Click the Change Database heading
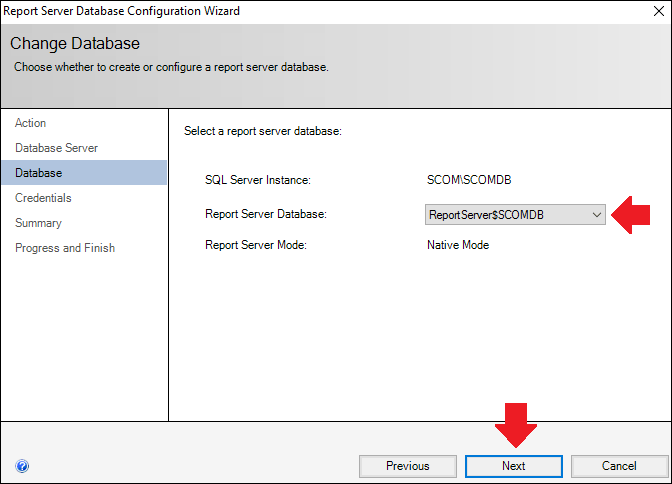The height and width of the screenshot is (484, 672). [x=75, y=44]
